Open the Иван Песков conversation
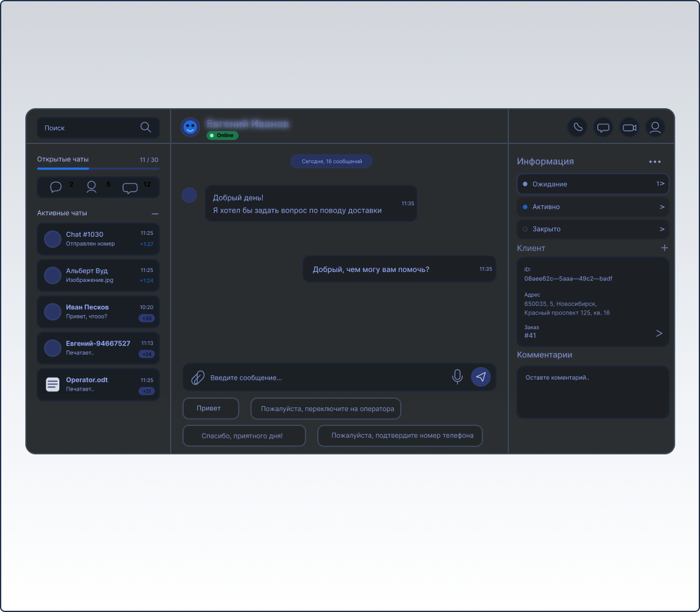Screen dimensions: 700x612 98,312
